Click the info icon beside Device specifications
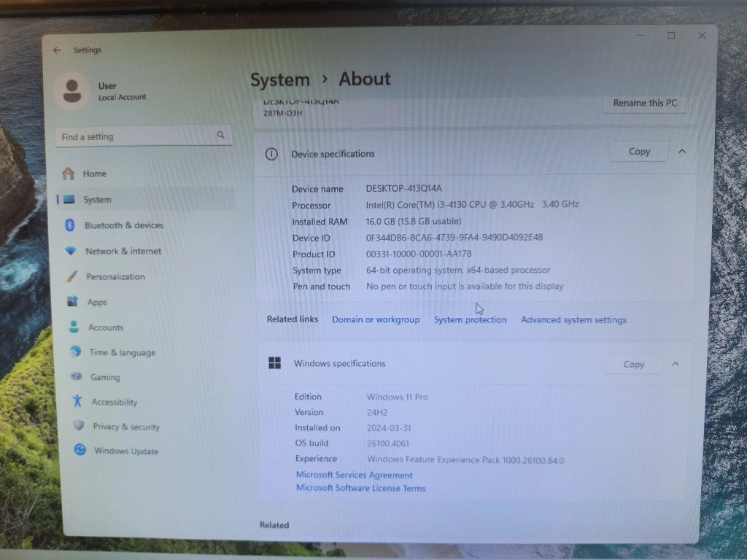 click(271, 154)
